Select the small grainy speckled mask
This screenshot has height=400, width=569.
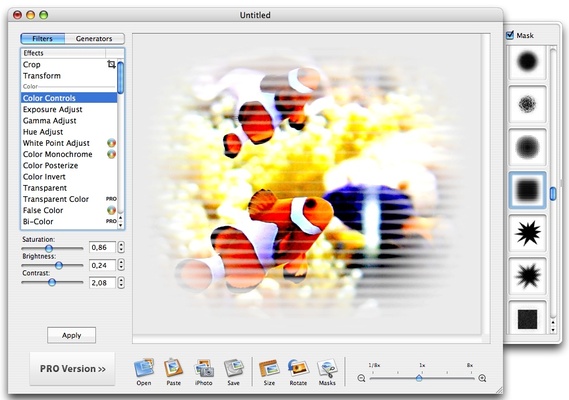(x=527, y=105)
